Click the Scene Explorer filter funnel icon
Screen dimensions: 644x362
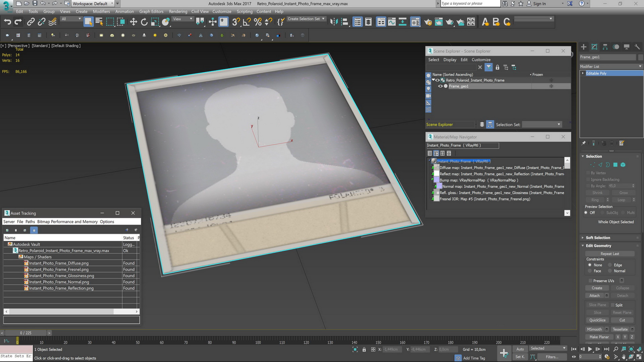(x=489, y=67)
